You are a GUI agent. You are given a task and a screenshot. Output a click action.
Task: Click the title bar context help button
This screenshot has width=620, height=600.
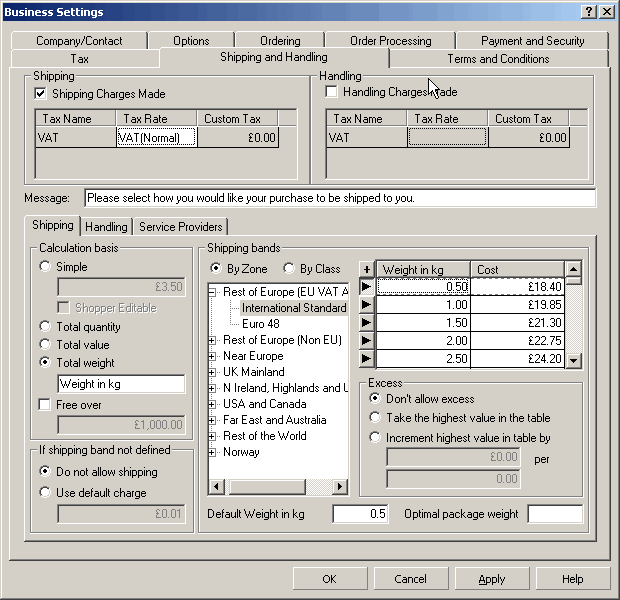[x=588, y=11]
